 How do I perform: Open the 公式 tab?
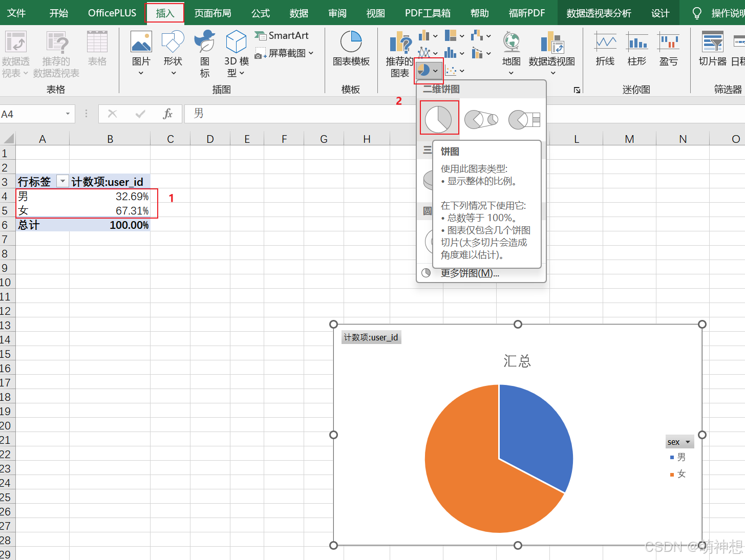261,13
